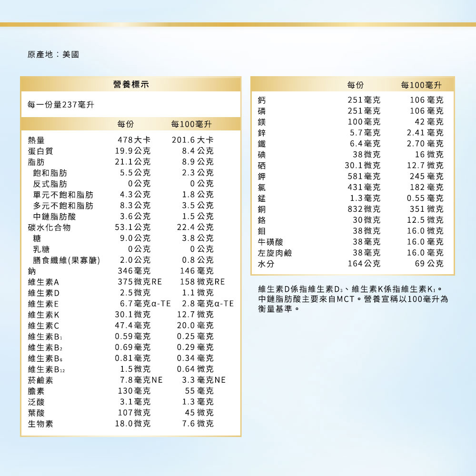Click the 478大卡 calorie value
Viewport: 476px width, 476px height.
point(134,140)
